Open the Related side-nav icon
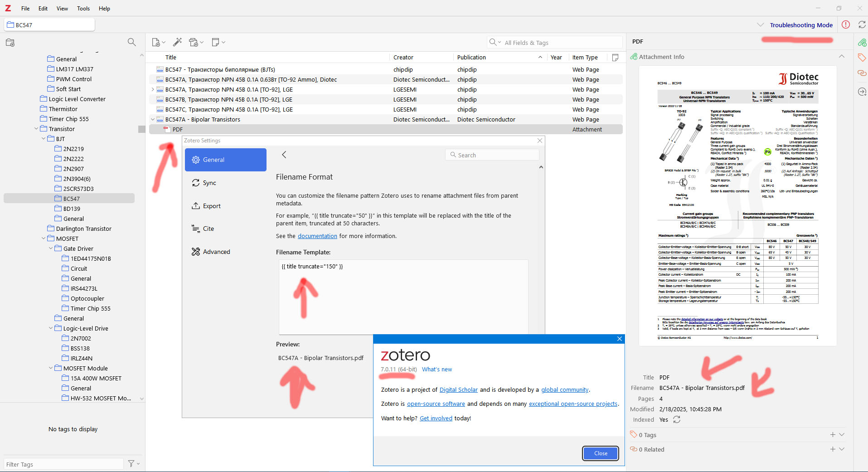This screenshot has width=868, height=472. click(x=862, y=73)
